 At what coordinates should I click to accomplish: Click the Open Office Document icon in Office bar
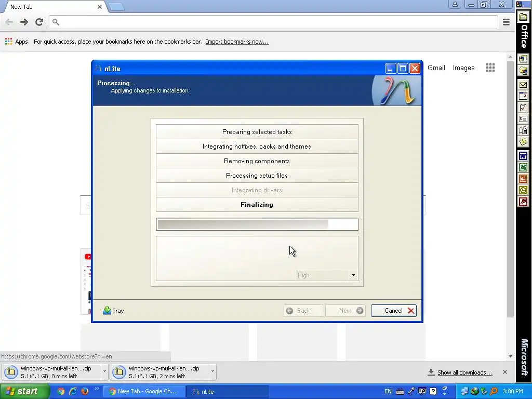tap(523, 71)
